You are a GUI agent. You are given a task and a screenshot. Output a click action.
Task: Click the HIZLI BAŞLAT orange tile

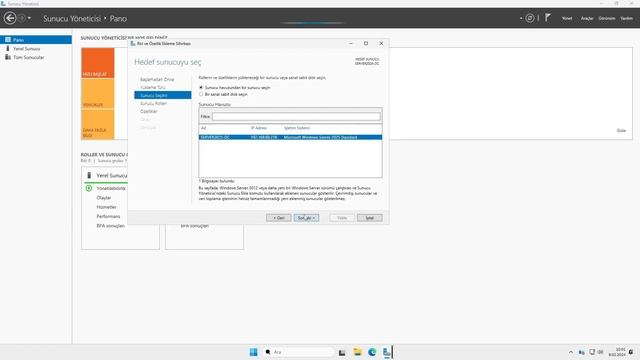[x=98, y=63]
